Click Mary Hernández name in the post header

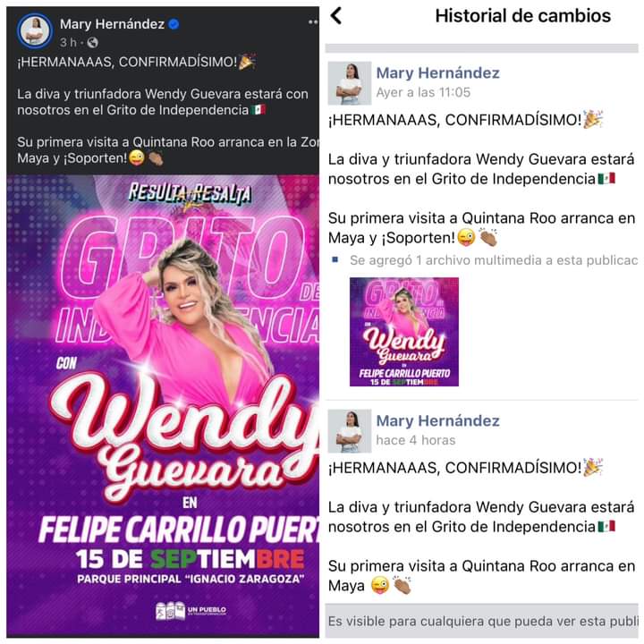(112, 24)
